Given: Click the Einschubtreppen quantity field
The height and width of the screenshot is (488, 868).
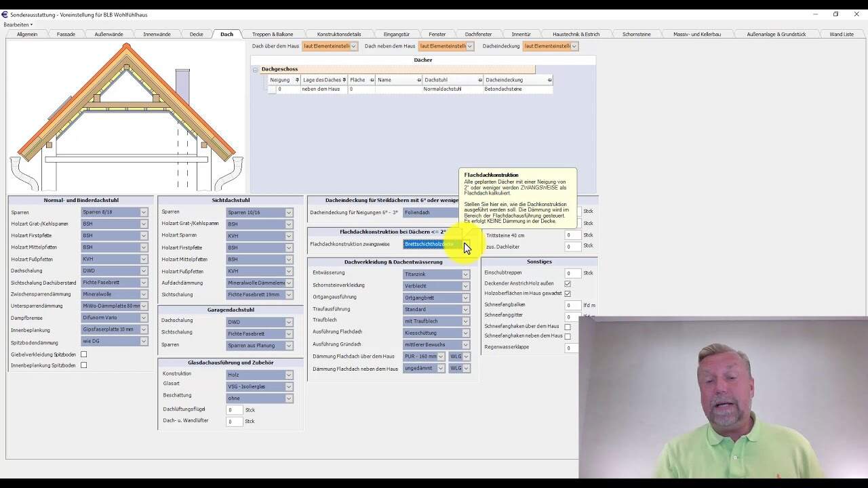Looking at the screenshot, I should click(573, 273).
